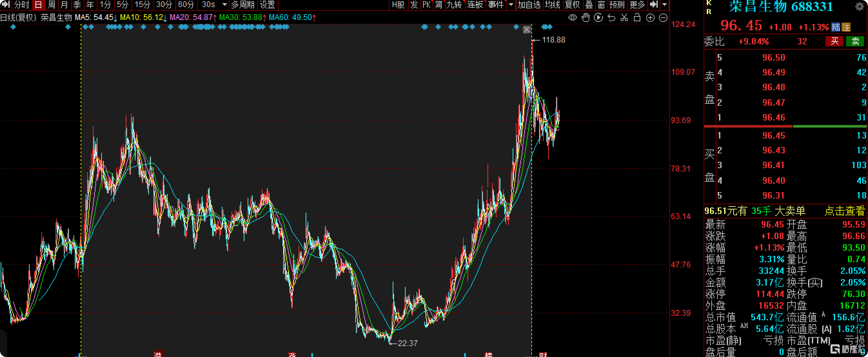Open quote panel settings gear
Screen dimensions: 868x357
pos(860,7)
